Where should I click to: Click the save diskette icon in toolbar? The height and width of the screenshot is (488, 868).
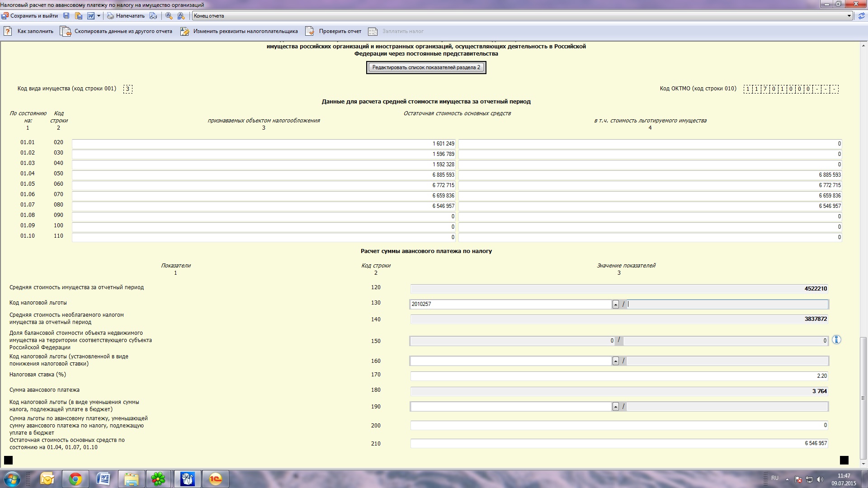[66, 16]
